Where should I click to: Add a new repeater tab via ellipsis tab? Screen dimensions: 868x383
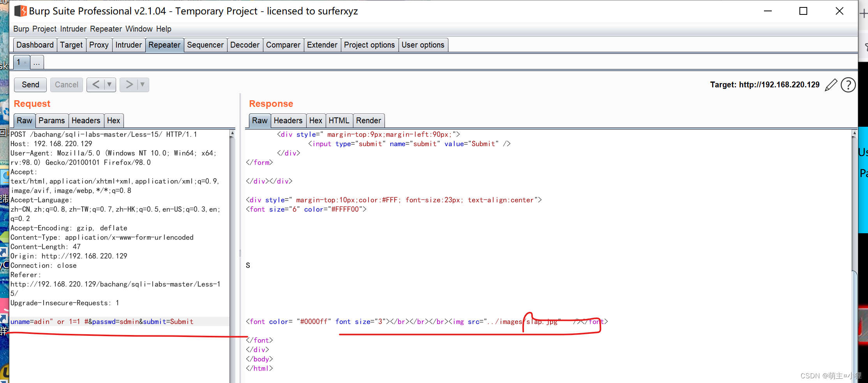[x=37, y=62]
